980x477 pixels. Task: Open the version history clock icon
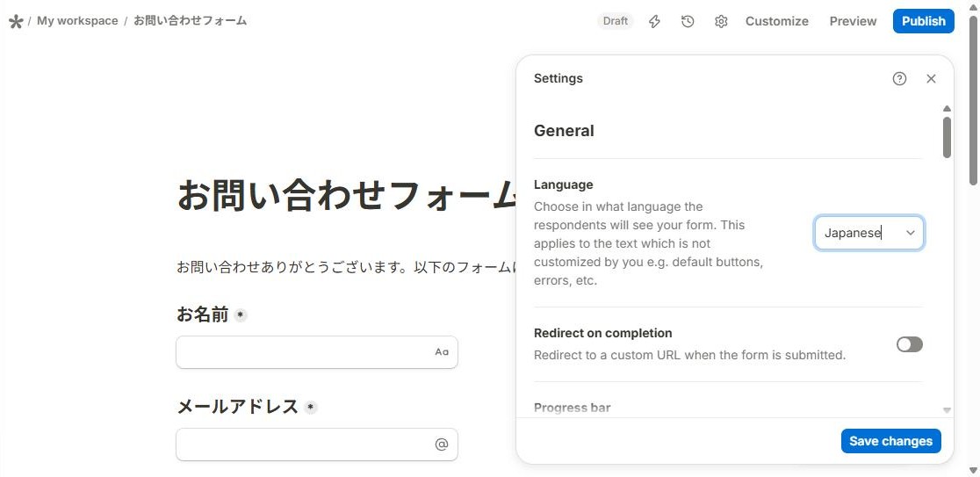click(x=688, y=21)
